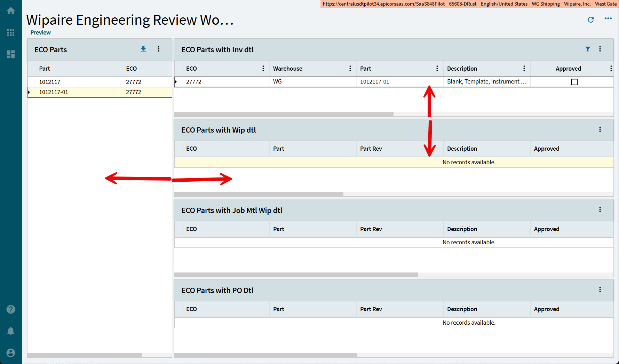This screenshot has height=364, width=619.
Task: Open page overflow menu three dots top right
Action: click(608, 18)
